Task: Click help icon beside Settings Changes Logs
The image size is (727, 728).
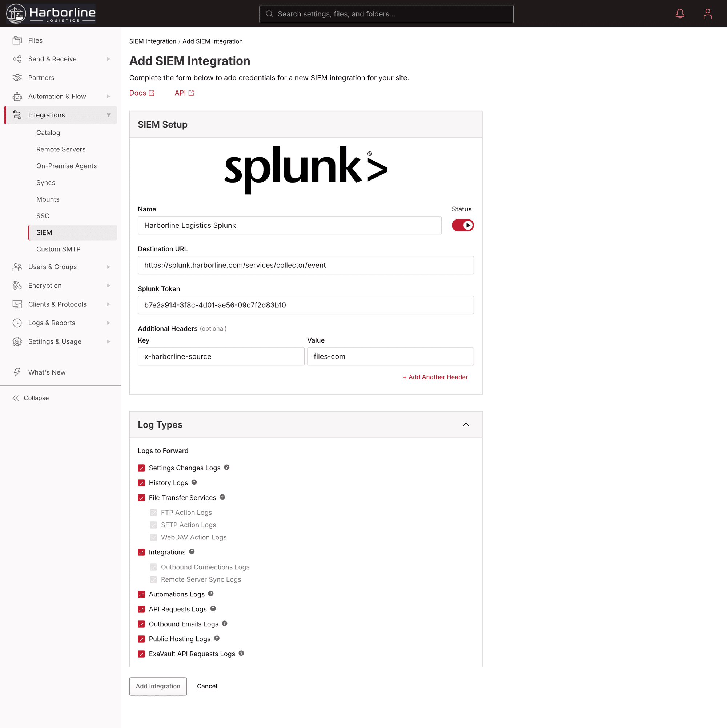Action: click(226, 467)
